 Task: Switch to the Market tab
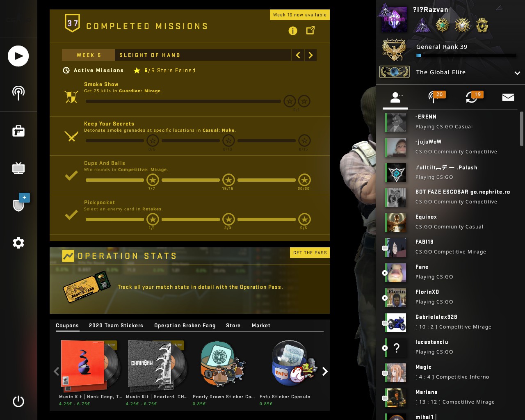261,326
